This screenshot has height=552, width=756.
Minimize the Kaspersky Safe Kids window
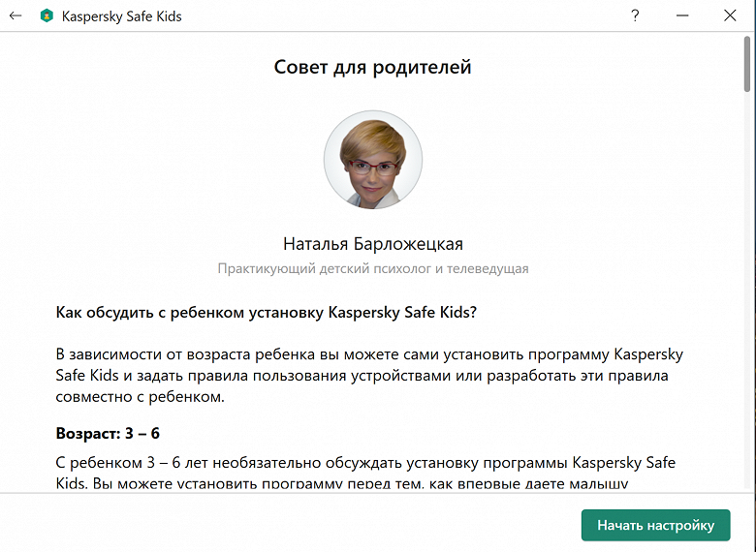tap(682, 15)
